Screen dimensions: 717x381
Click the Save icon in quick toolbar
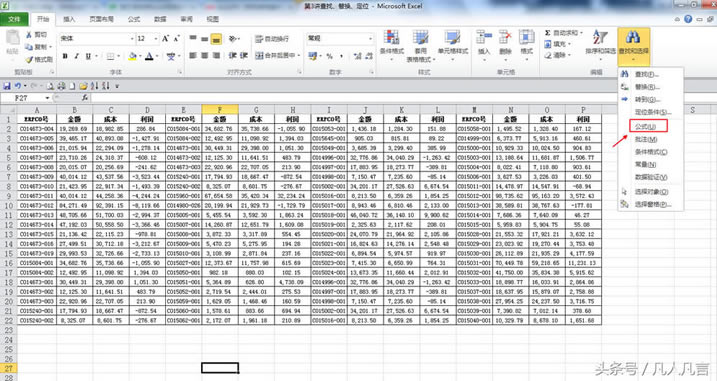[7, 86]
